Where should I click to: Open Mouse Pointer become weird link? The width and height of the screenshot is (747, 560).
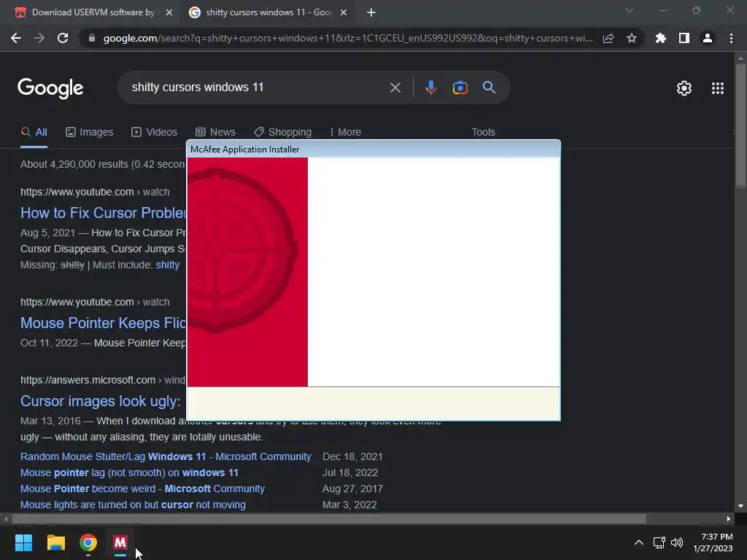pyautogui.click(x=142, y=489)
